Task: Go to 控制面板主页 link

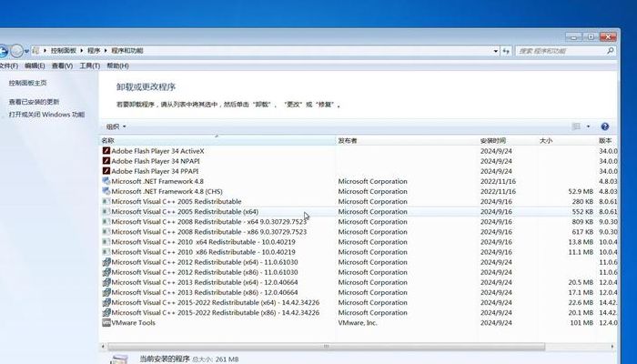Action: [27, 83]
